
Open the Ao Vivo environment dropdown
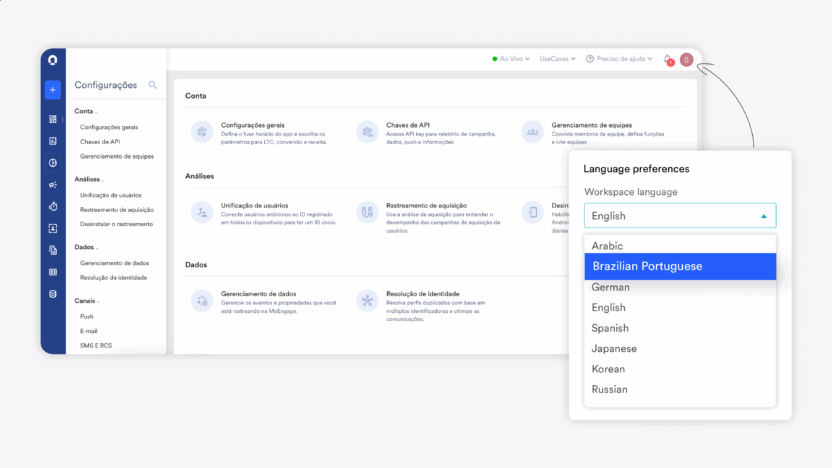[x=513, y=59]
